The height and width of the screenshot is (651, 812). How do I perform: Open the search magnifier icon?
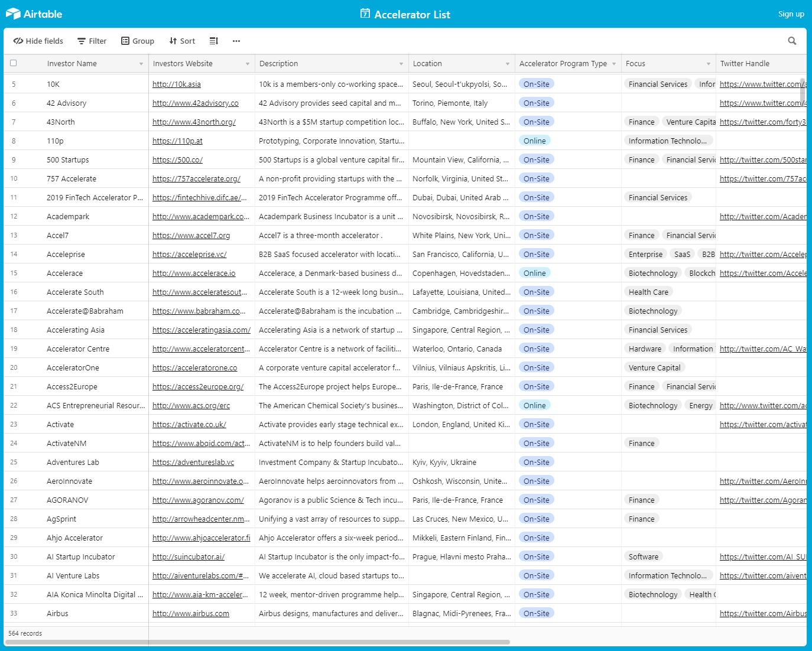pos(792,41)
